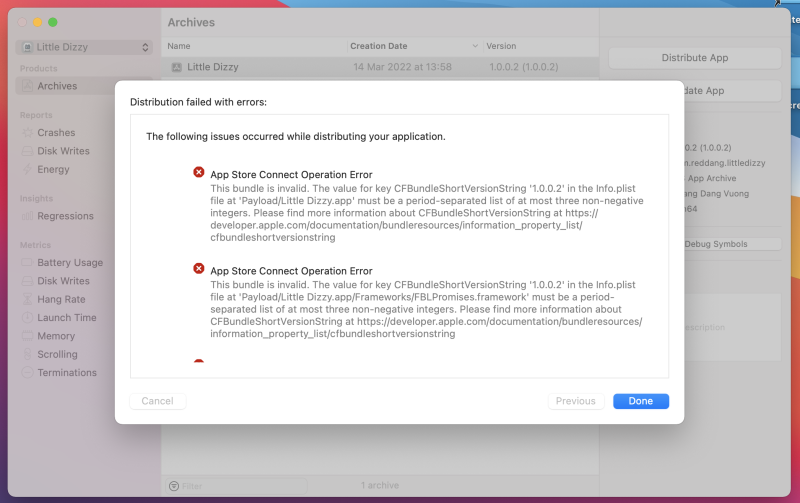Click the Debug Symbols button

732,244
